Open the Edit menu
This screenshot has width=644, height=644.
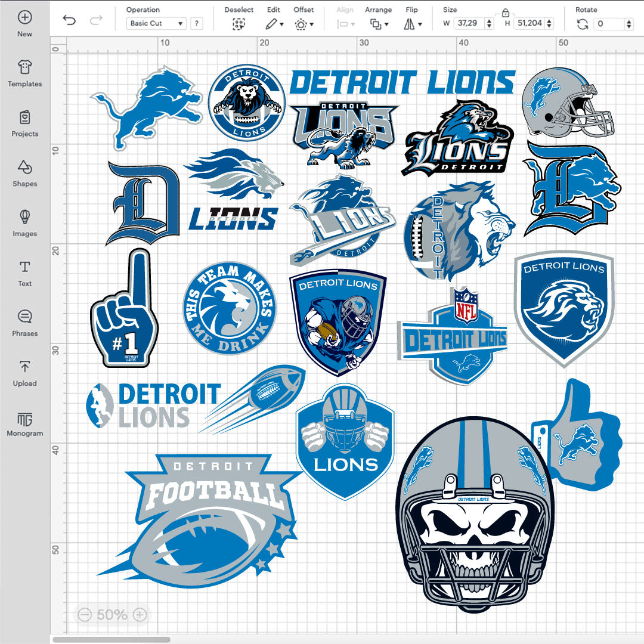tap(274, 24)
